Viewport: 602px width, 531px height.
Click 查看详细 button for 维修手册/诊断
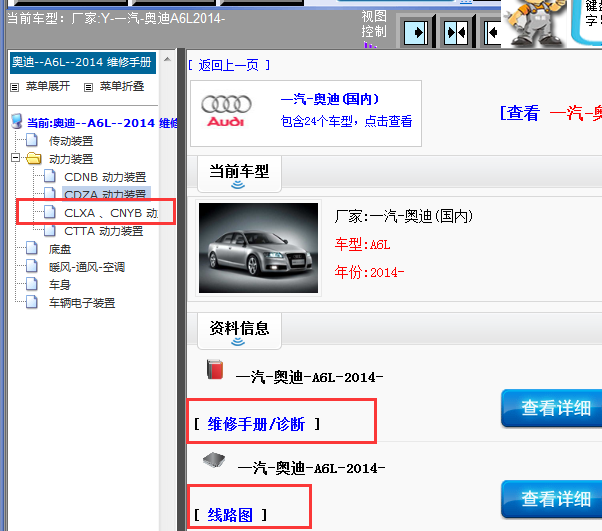pos(552,408)
